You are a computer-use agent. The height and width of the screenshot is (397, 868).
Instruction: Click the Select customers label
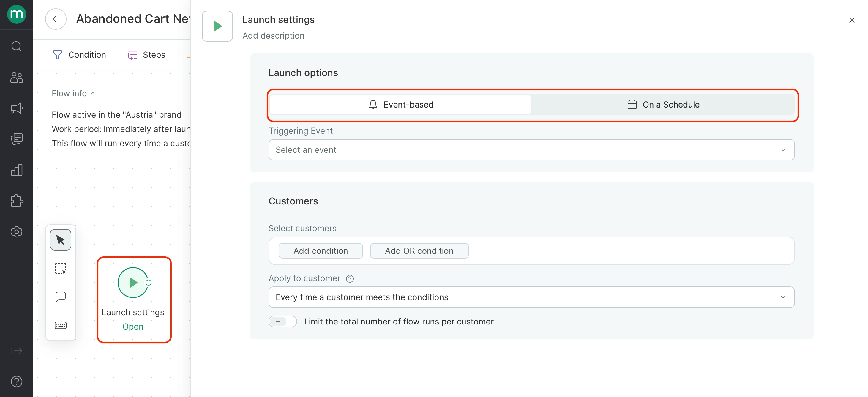[x=302, y=228]
